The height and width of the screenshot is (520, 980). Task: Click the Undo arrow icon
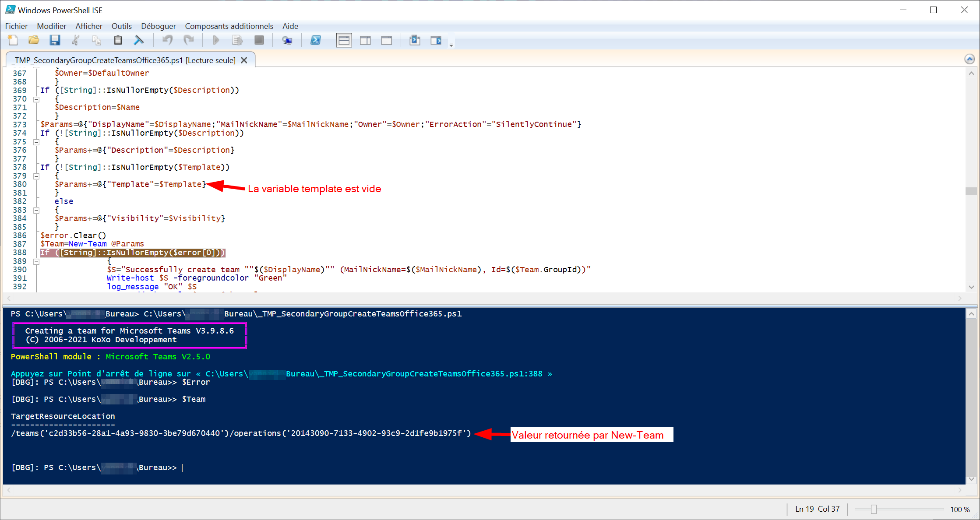167,40
